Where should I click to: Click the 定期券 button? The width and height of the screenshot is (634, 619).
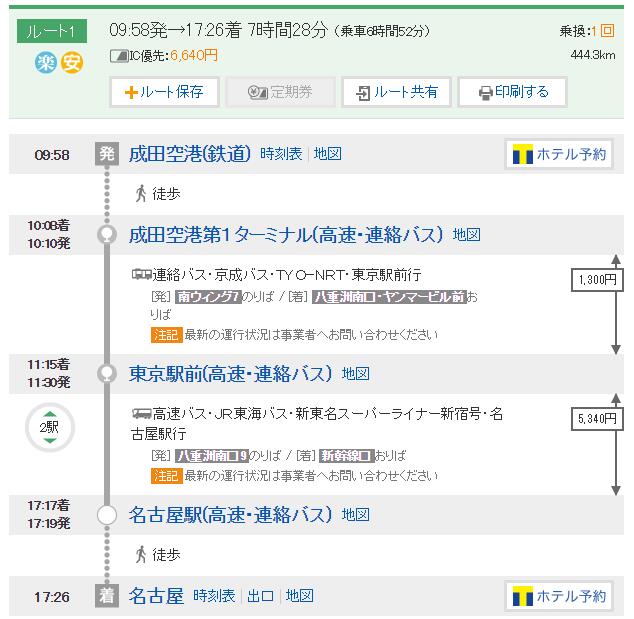click(280, 92)
